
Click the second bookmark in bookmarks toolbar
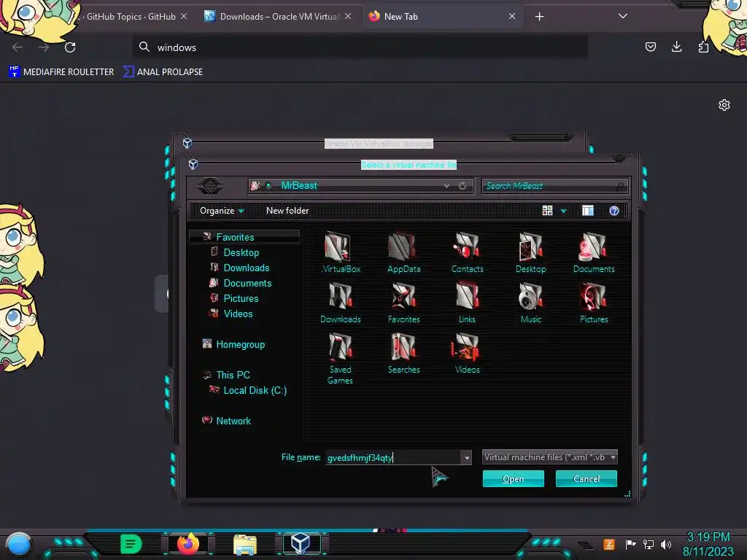[x=163, y=72]
